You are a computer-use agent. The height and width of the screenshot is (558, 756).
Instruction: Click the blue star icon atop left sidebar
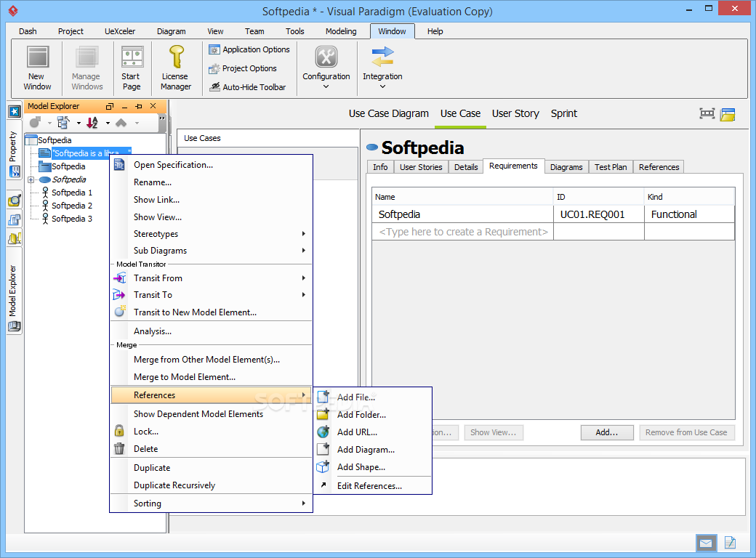15,112
